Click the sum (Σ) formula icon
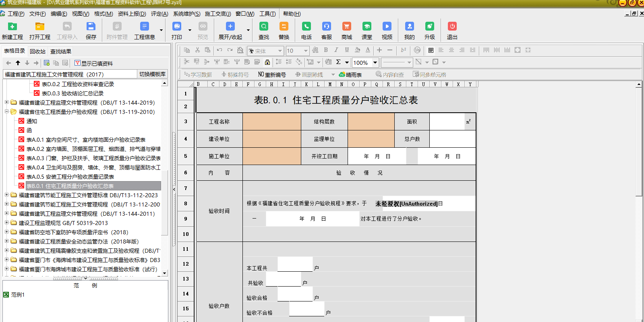Screen dimensions: 644x322 pos(338,62)
